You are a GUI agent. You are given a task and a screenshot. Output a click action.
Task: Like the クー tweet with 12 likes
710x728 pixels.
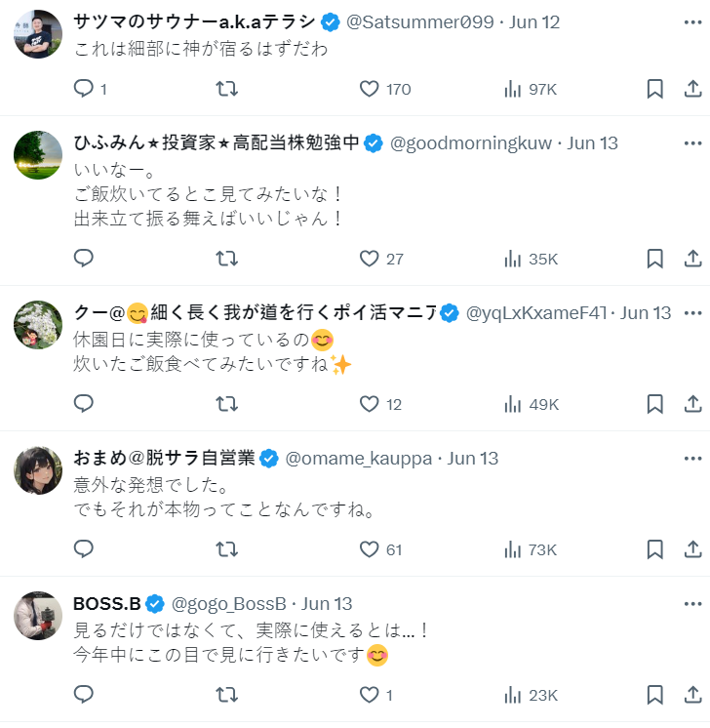(x=369, y=404)
